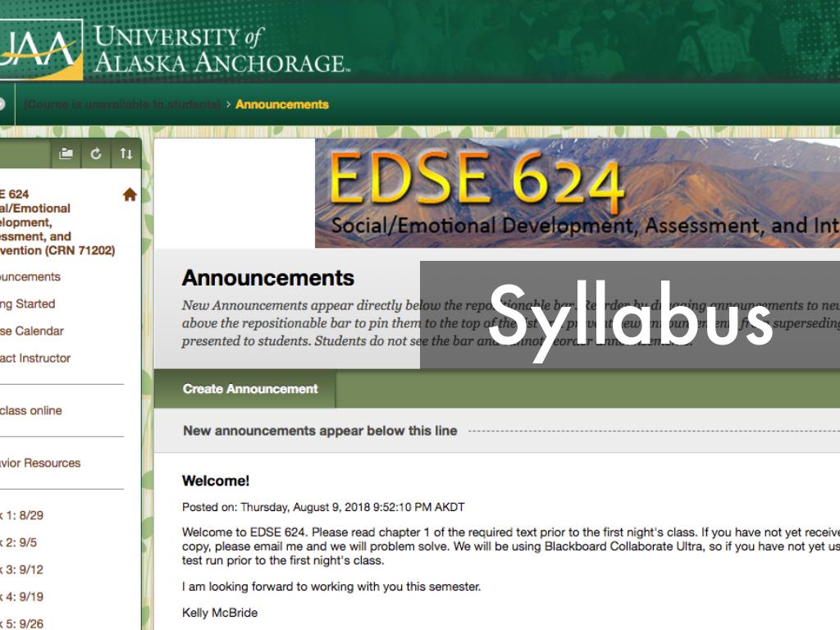Select the Week 3: 9/12 menu item
This screenshot has width=840, height=630.
point(21,570)
